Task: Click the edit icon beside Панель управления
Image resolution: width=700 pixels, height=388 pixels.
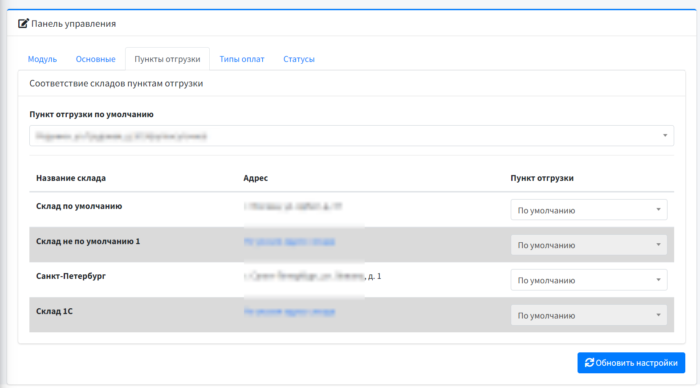Action: 23,23
